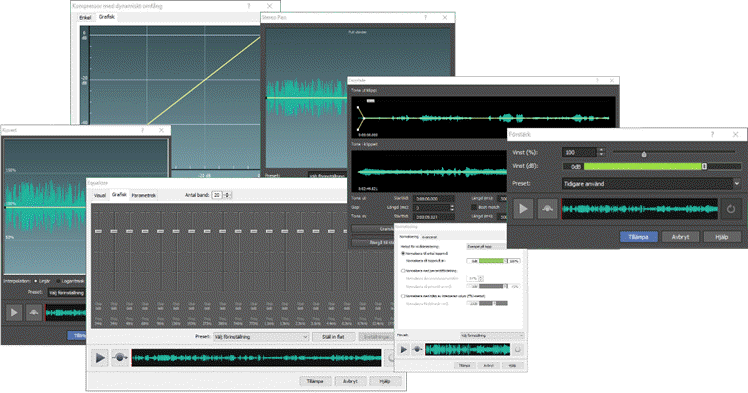Select Logaritmisk interpolation radio button

click(x=58, y=281)
